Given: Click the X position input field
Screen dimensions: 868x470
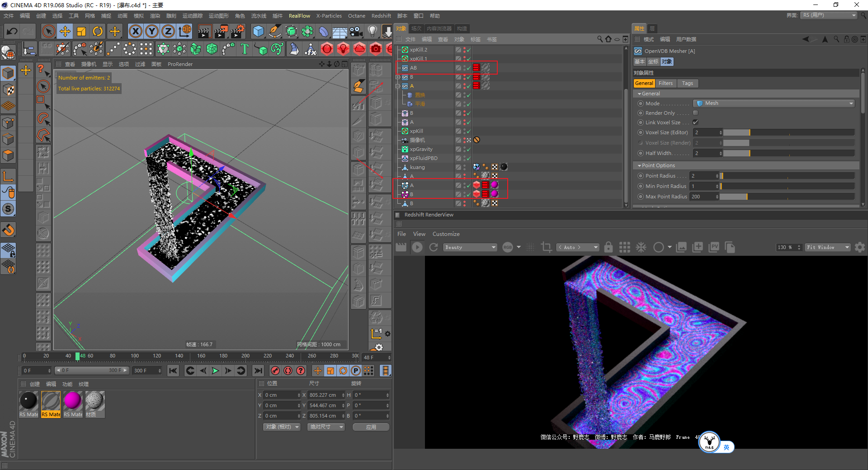Looking at the screenshot, I should (x=282, y=395).
